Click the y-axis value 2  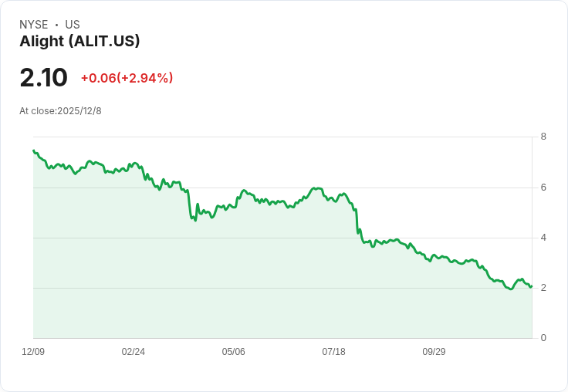point(543,288)
